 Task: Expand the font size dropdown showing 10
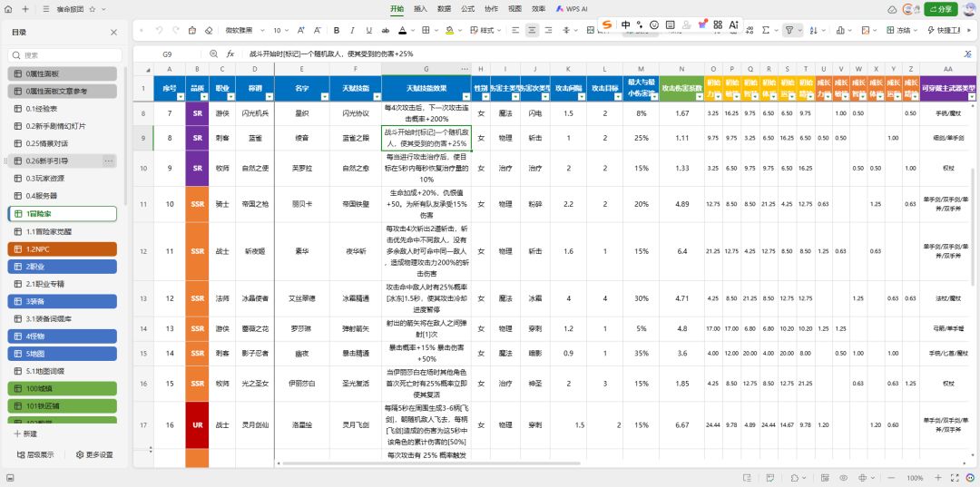pos(281,30)
